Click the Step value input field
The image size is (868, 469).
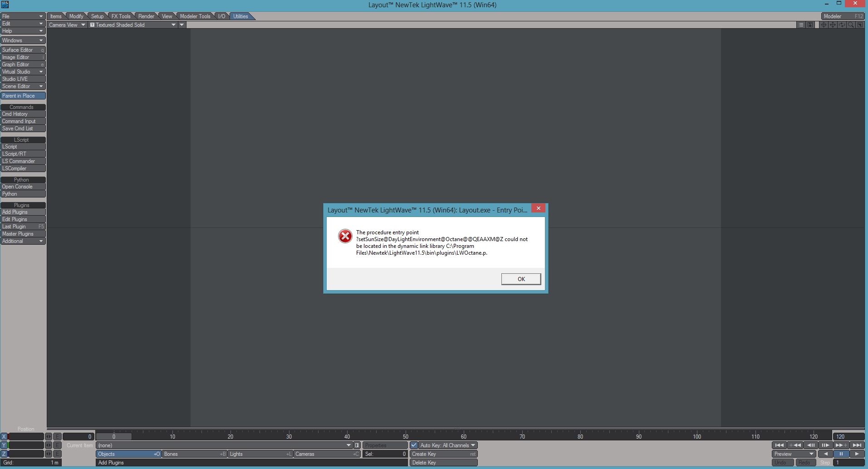[x=848, y=463]
